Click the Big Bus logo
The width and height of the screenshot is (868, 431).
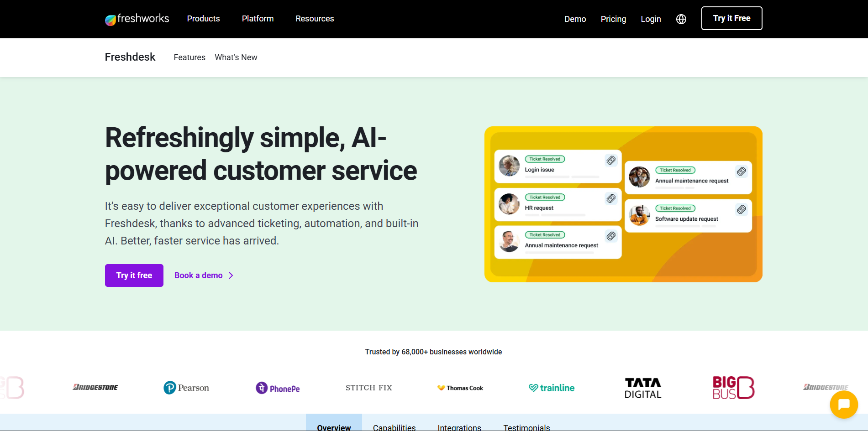click(734, 388)
